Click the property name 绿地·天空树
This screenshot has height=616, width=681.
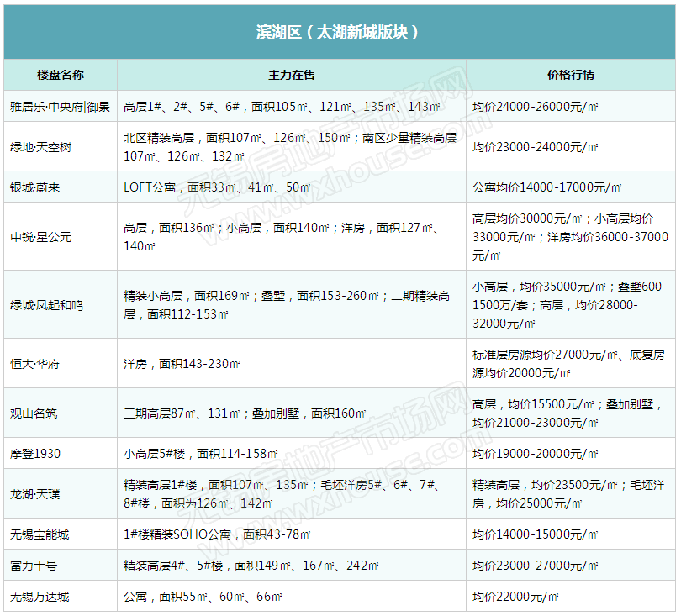(41, 147)
